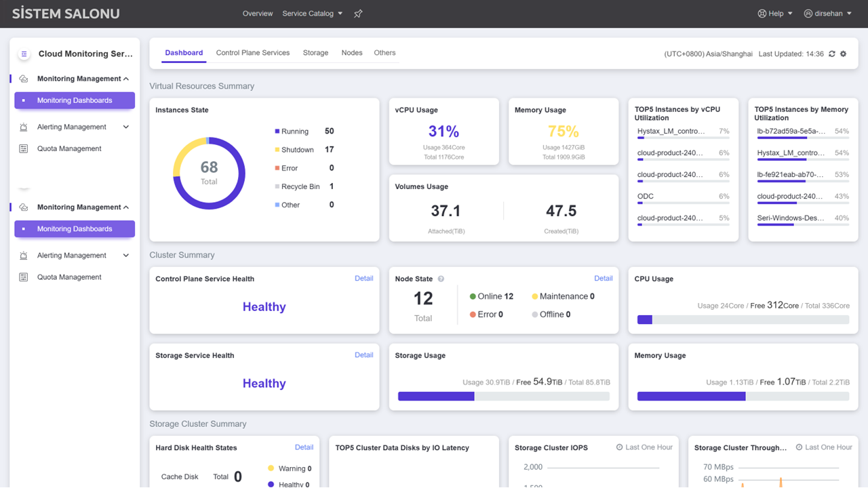Toggle the Running legend item in Instances State

coord(294,131)
